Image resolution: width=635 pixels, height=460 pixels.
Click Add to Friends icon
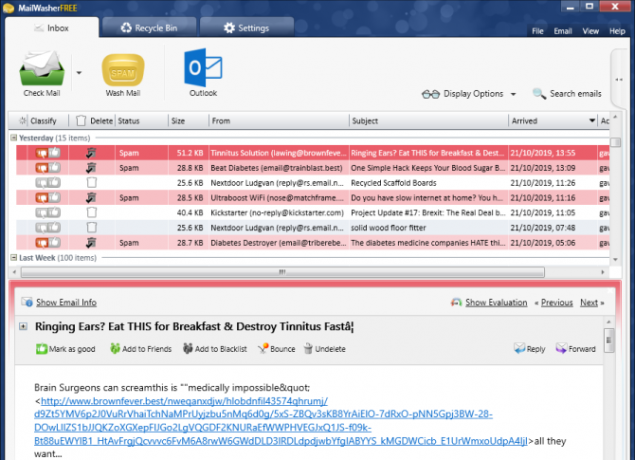coord(115,349)
